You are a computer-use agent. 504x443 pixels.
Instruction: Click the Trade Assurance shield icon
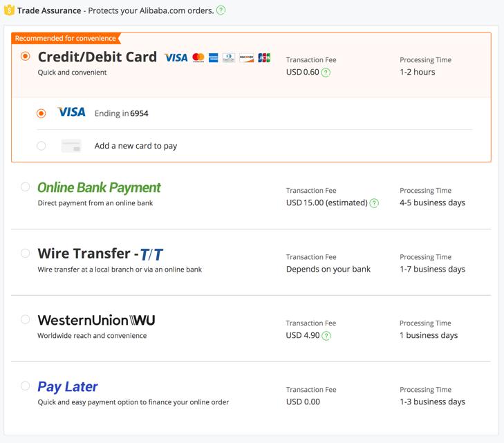[9, 10]
